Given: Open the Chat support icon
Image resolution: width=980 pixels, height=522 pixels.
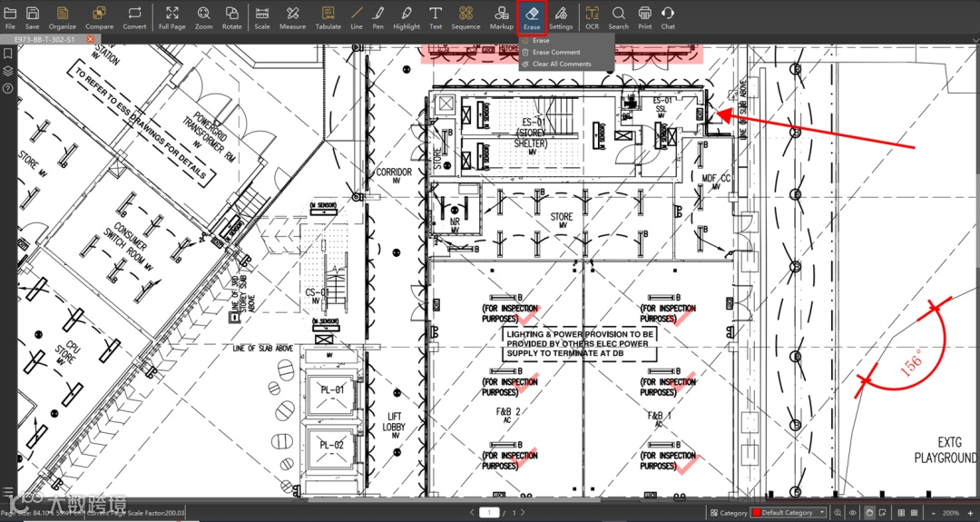Looking at the screenshot, I should click(x=668, y=17).
